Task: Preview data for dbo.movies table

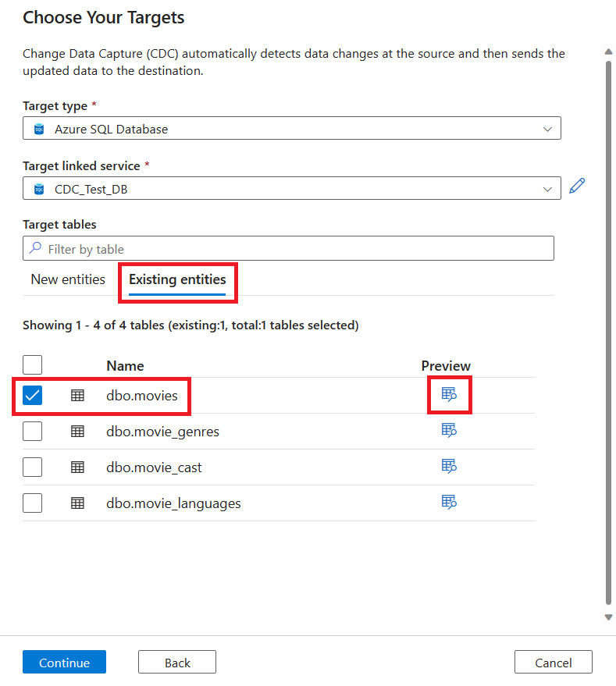Action: 449,394
